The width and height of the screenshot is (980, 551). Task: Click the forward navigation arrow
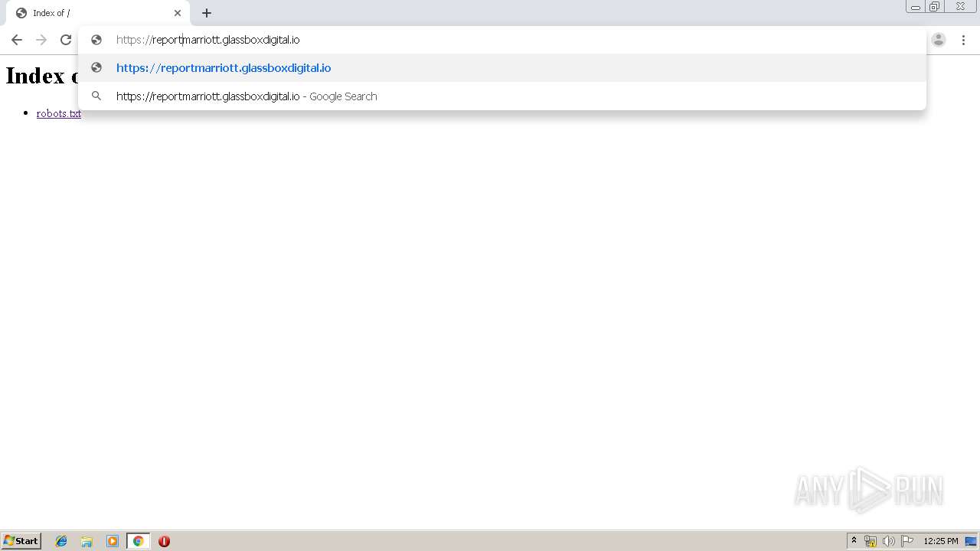(x=41, y=40)
